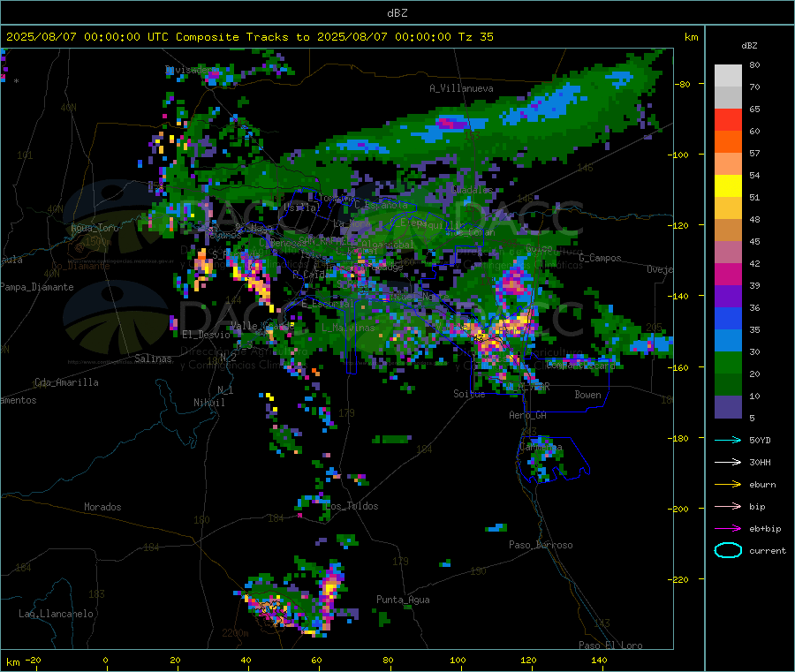Click the '100' tick on bottom km axis
795x672 pixels.
458,660
